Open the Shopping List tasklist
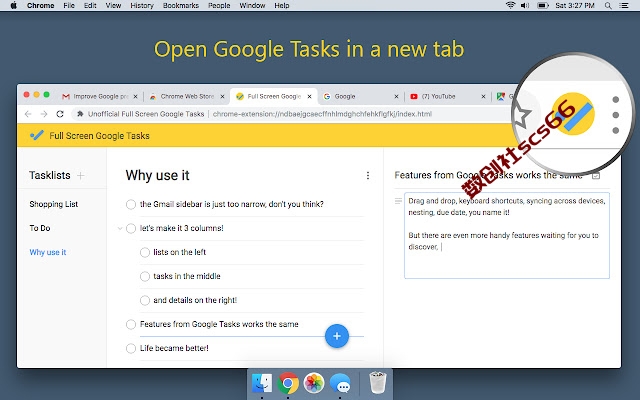The height and width of the screenshot is (400, 640). tap(53, 204)
